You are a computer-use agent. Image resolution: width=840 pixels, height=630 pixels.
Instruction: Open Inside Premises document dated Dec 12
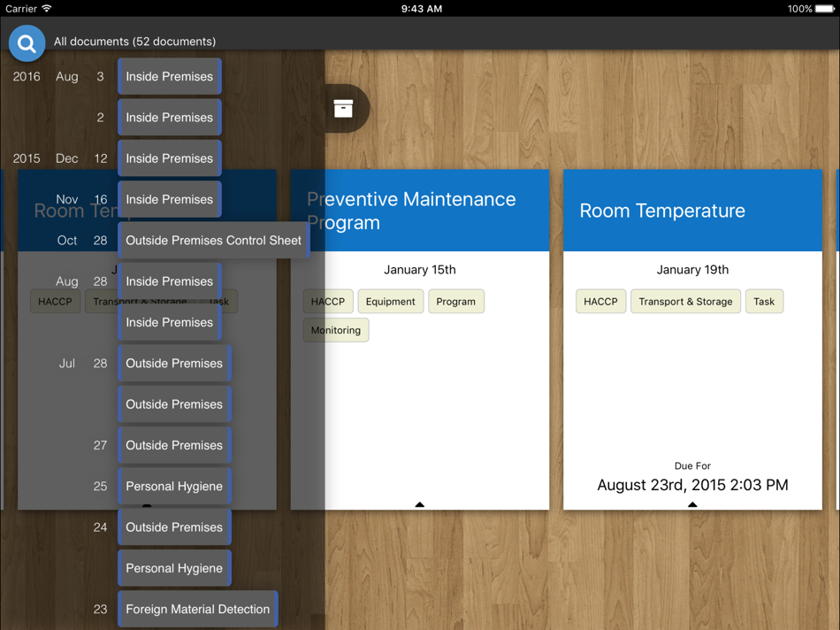(x=169, y=158)
